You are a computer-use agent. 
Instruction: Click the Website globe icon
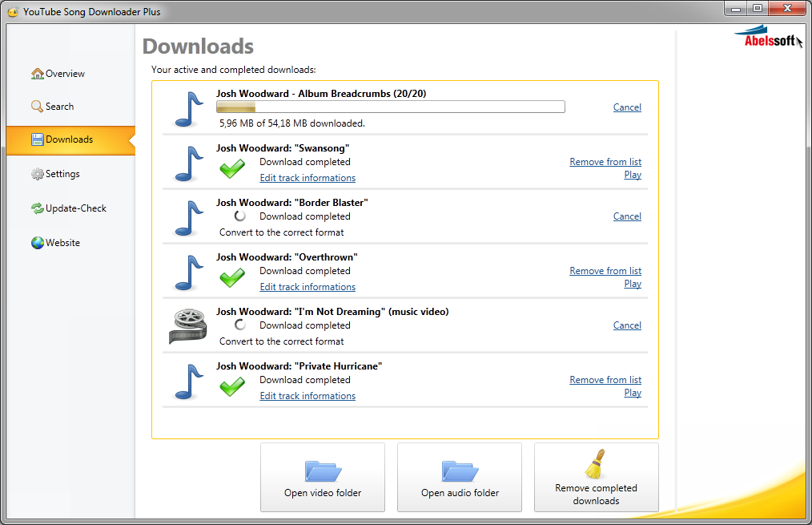38,243
